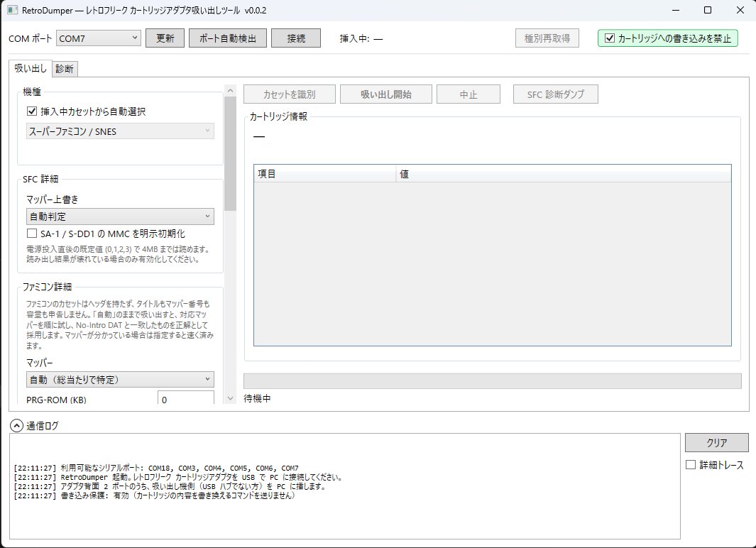Viewport: 756px width, 548px height.
Task: Click the 吸い出し開始 button
Action: click(x=386, y=94)
